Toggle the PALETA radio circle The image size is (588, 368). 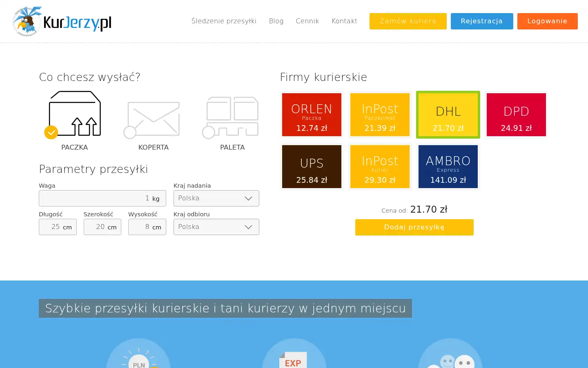click(209, 132)
